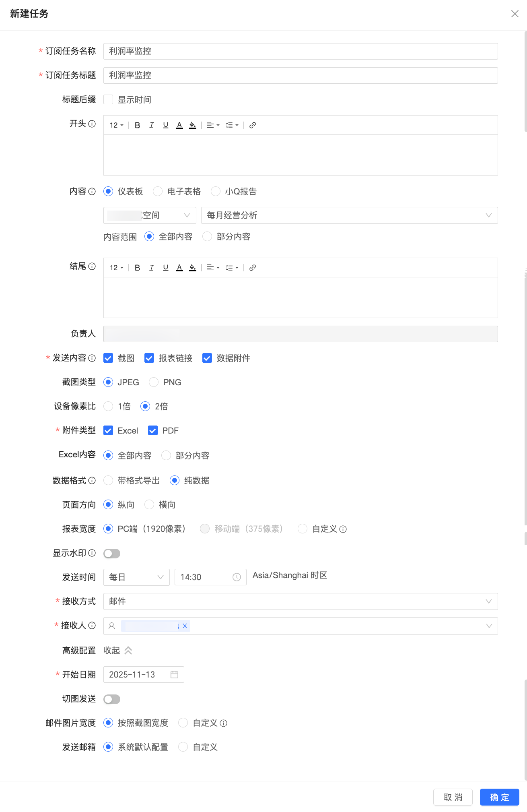
Task: Click the 开始日期 2025-11-13 field
Action: (144, 674)
